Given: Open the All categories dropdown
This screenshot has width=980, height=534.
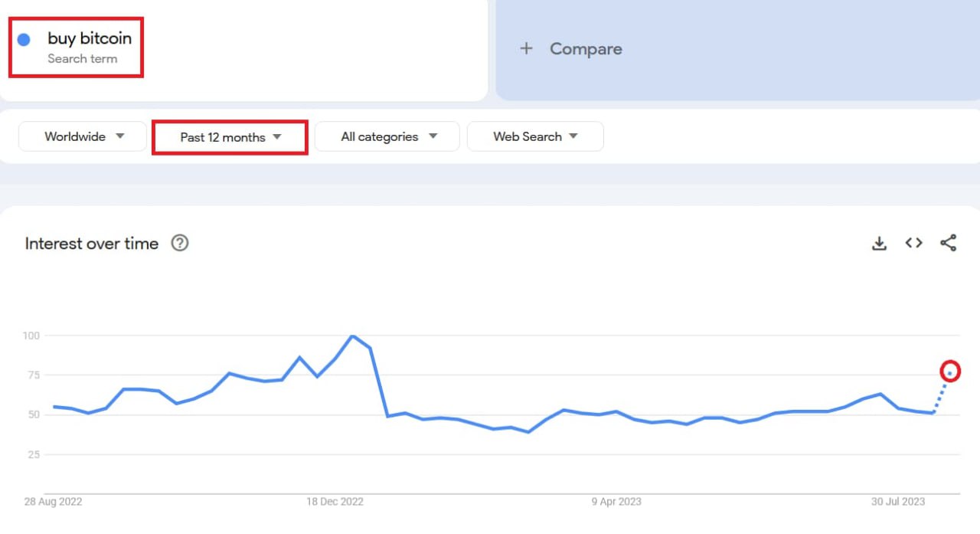Looking at the screenshot, I should click(x=387, y=136).
